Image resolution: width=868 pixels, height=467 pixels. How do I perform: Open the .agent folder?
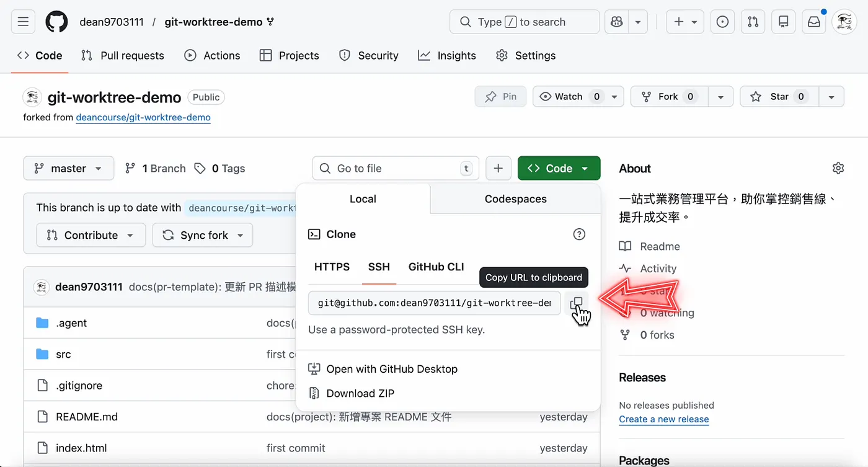point(71,323)
